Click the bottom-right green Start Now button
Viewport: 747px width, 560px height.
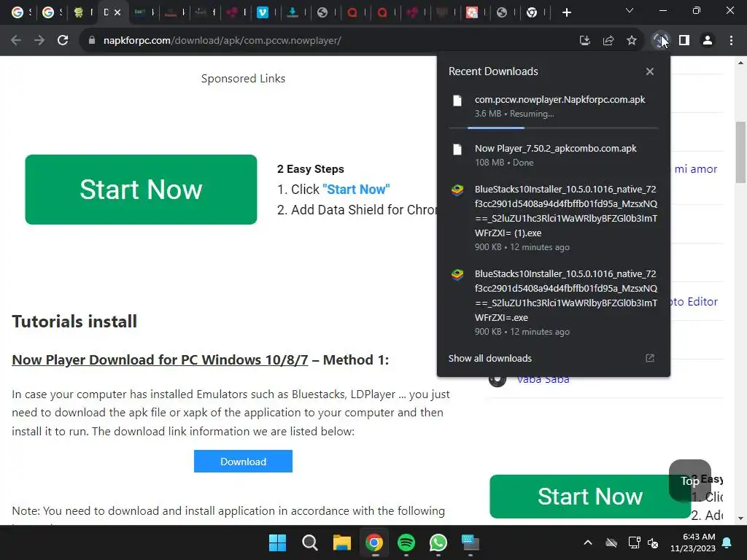click(589, 496)
